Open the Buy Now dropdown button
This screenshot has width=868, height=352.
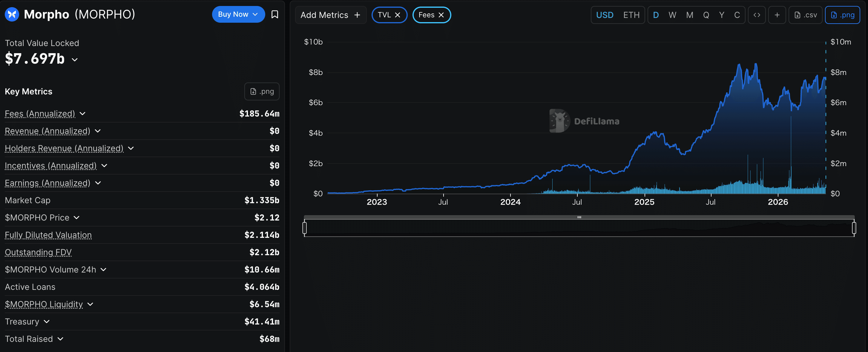(238, 14)
